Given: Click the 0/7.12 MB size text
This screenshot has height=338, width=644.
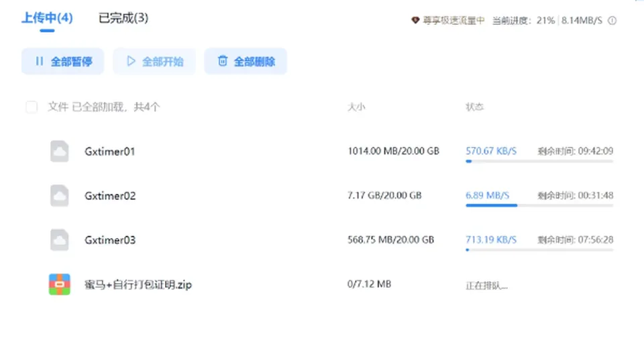Looking at the screenshot, I should [x=369, y=284].
